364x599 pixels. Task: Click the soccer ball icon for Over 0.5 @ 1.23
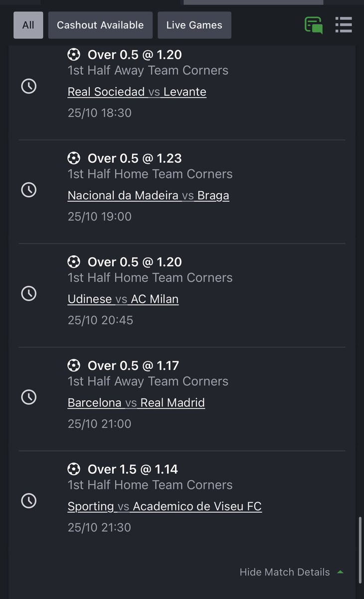pos(74,158)
